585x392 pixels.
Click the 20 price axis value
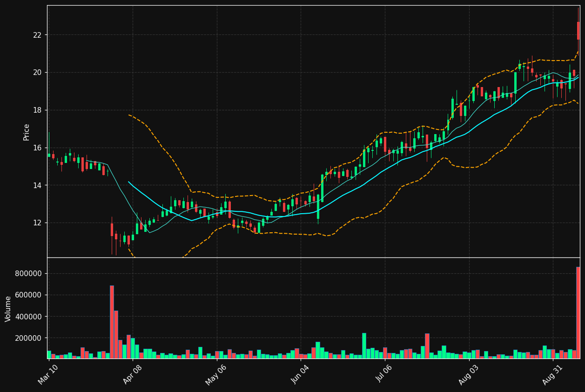37,73
